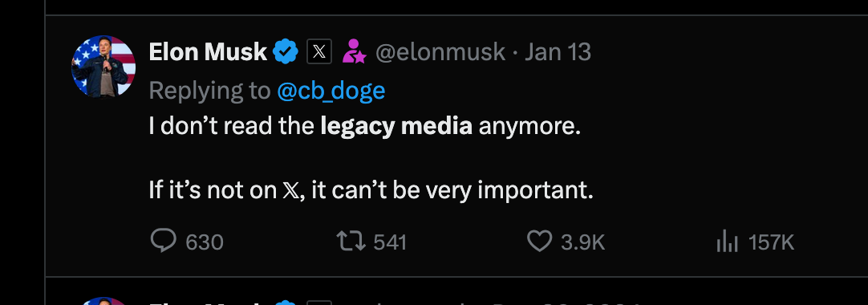Click the square X affiliate badge

pyautogui.click(x=319, y=52)
